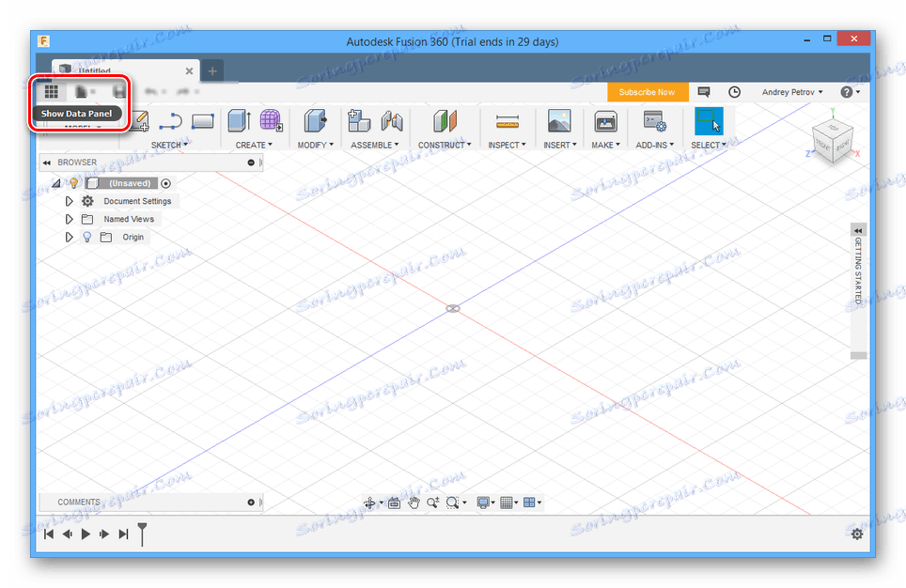Image resolution: width=906 pixels, height=588 pixels.
Task: Click the Create Sketch icon
Action: [141, 120]
